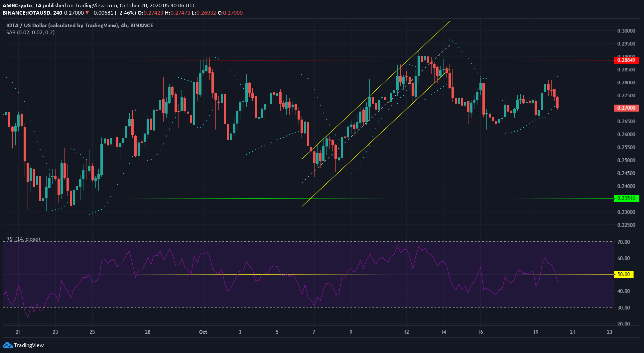The width and height of the screenshot is (644, 353).
Task: Click the SAR (0.02, 0.02, 0.2) indicator label
Action: click(30, 33)
